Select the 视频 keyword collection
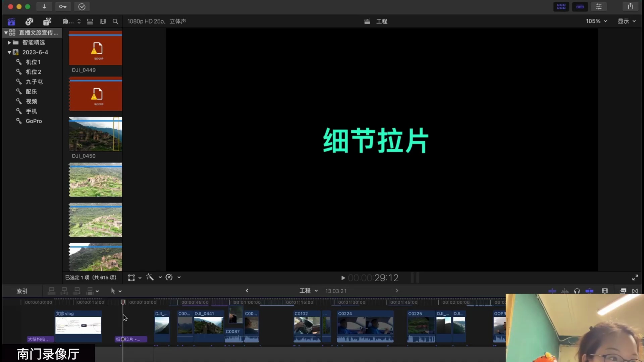 click(x=31, y=101)
